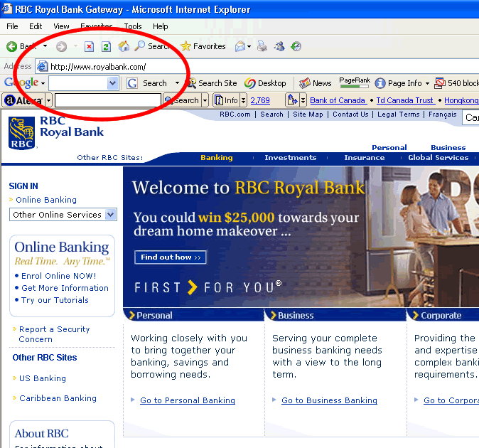The height and width of the screenshot is (448, 479).
Task: Click the RBC Royal Bank lion logo
Action: pyautogui.click(x=22, y=133)
